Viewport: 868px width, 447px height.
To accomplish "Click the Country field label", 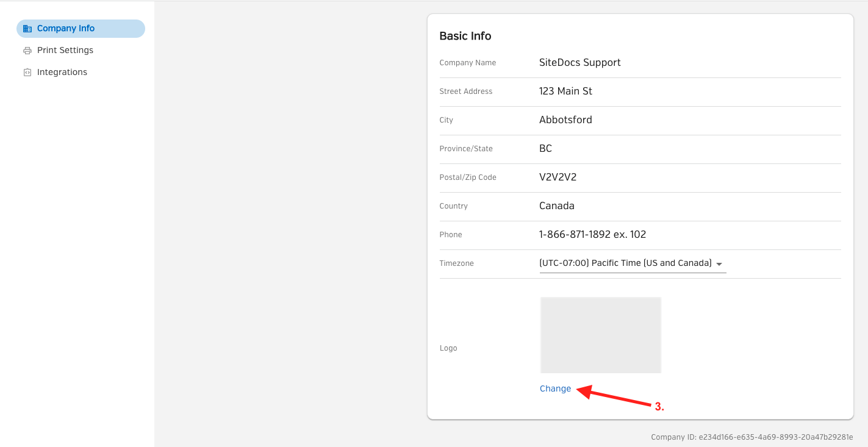I will tap(454, 206).
